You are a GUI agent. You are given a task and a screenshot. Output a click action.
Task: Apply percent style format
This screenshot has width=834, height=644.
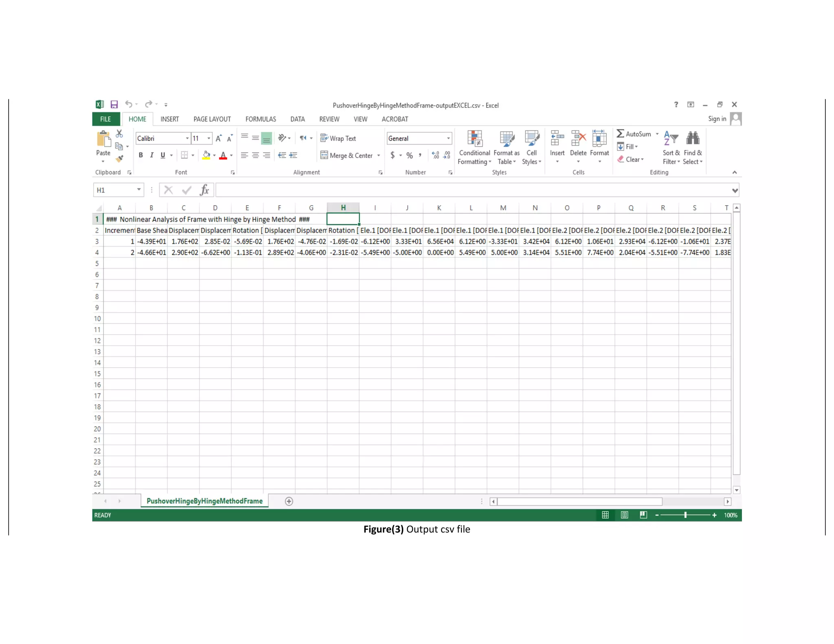(x=410, y=155)
